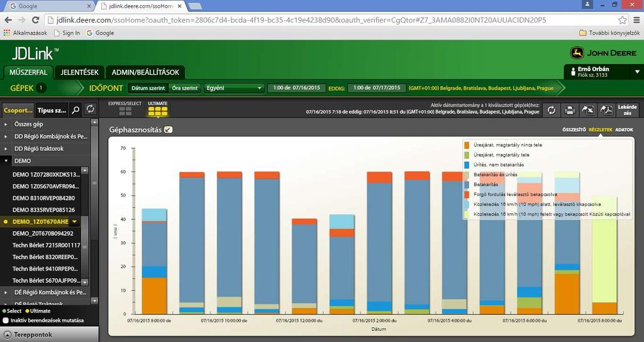
Task: Export the chart data to Excel
Action: pyautogui.click(x=588, y=110)
